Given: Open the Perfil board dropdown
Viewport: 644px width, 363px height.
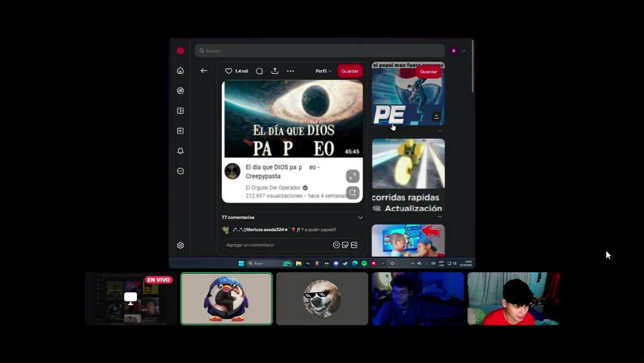Looking at the screenshot, I should point(324,71).
